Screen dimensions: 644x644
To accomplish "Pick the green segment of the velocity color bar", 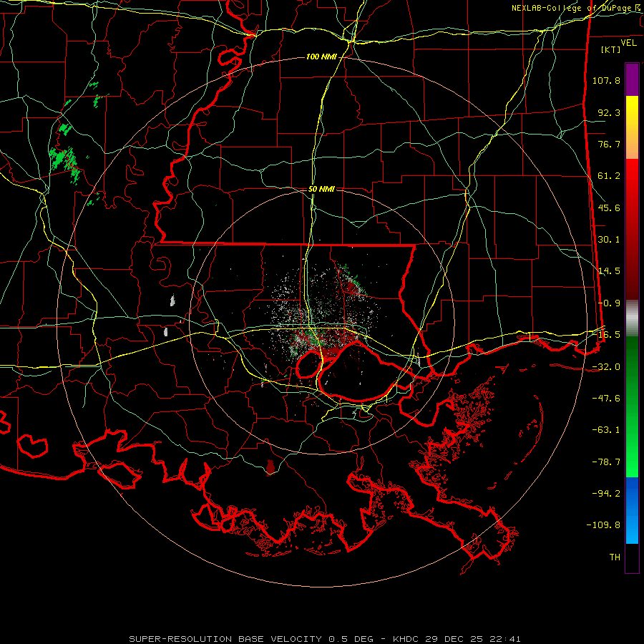I will pos(632,406).
